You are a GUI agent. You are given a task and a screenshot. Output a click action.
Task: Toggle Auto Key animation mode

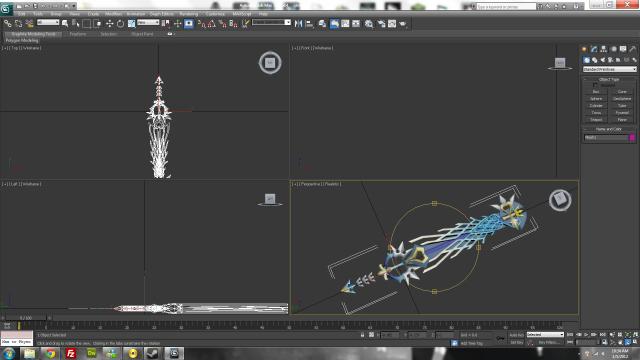(516, 335)
